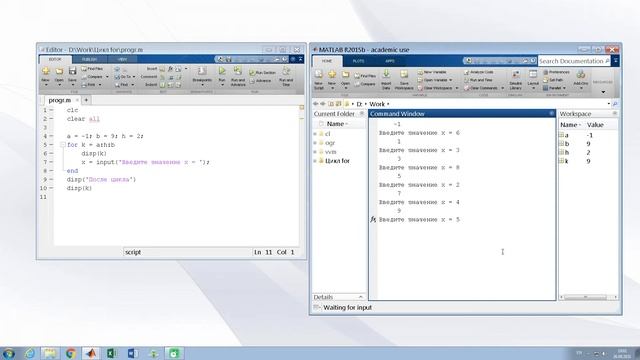Click the Save disk icon in Editor
The width and height of the screenshot is (640, 360).
tap(72, 71)
